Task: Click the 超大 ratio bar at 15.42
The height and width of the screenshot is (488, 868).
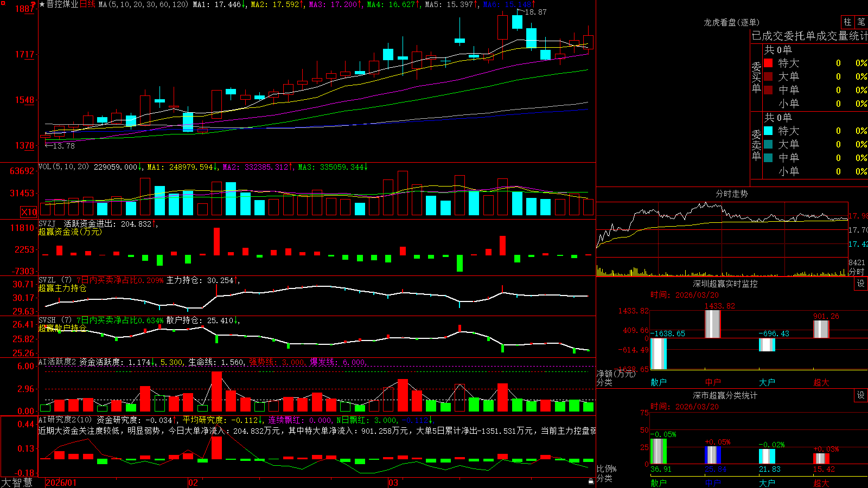Action: click(821, 459)
